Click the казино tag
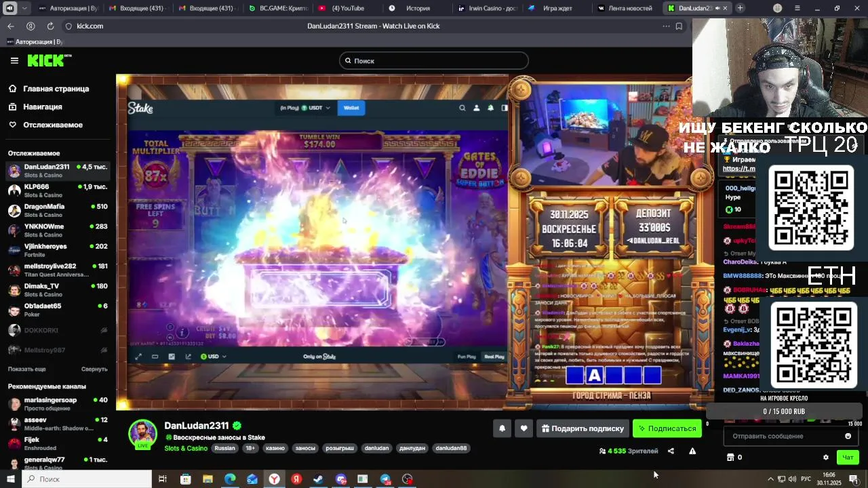The height and width of the screenshot is (488, 868). coord(275,448)
